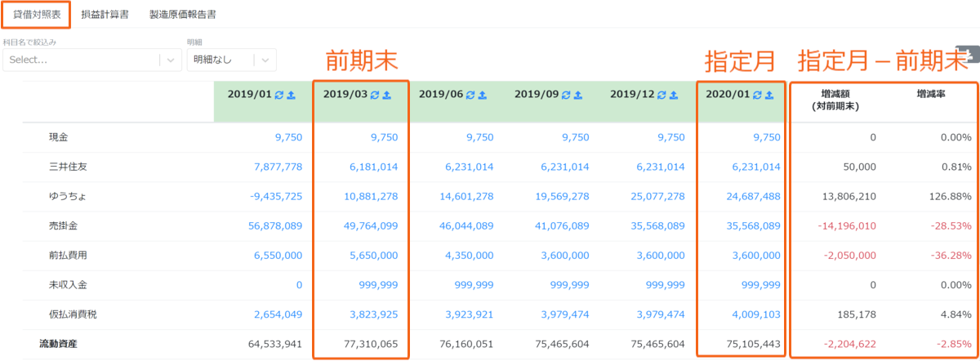Click 三井住友 change rate 0.81%
The height and width of the screenshot is (361, 980).
tap(955, 167)
